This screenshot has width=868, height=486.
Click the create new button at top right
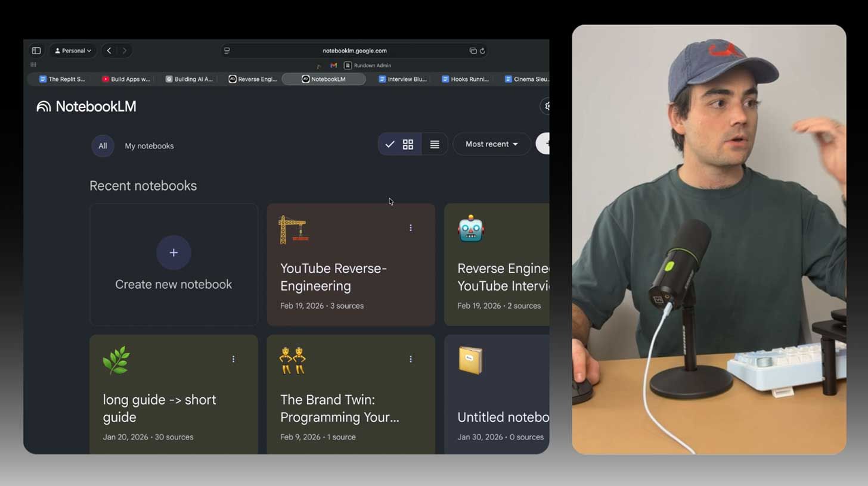[543, 144]
